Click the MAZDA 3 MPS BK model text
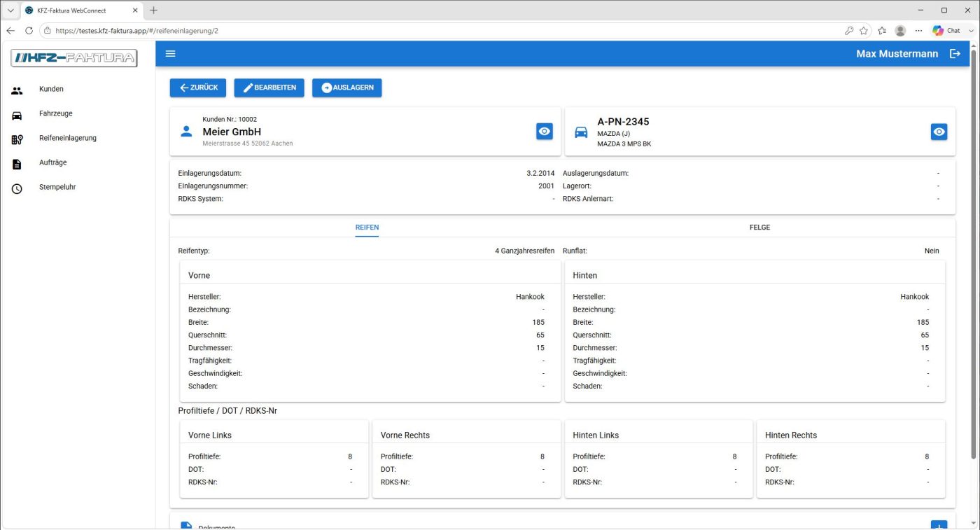This screenshot has height=530, width=980. [x=624, y=144]
